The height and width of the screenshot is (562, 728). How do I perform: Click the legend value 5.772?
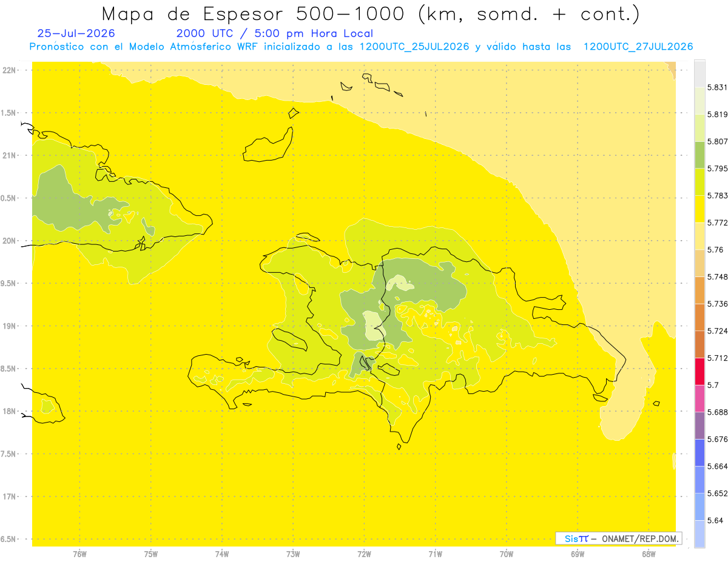click(x=717, y=222)
